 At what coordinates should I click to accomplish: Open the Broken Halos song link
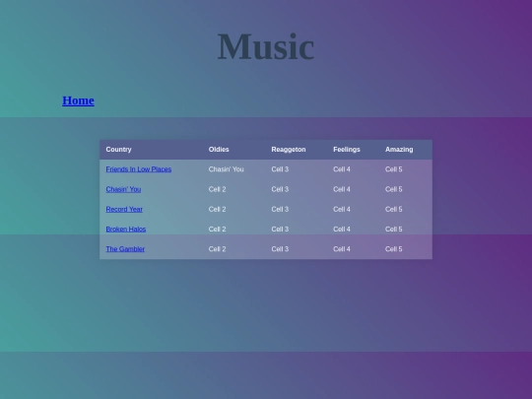[126, 230]
